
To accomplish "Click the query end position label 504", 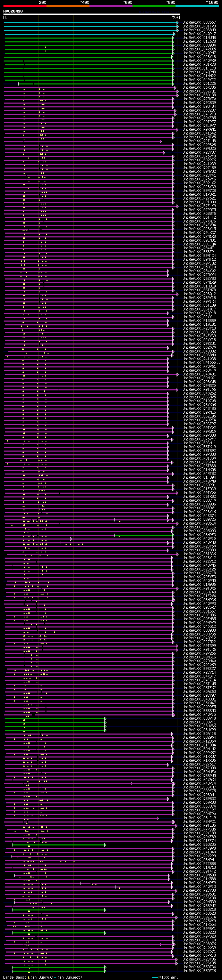I will tap(175, 17).
